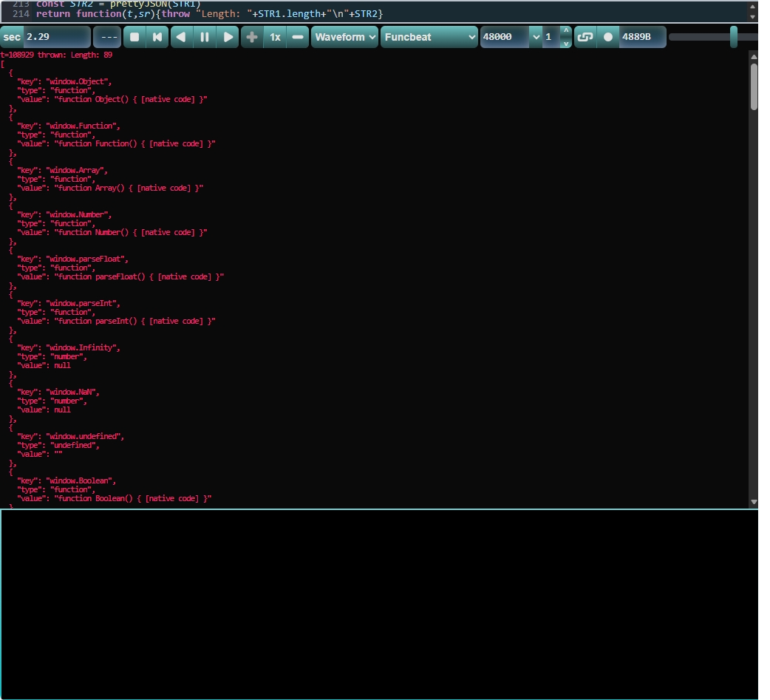Click the 1x scale reset button
The width and height of the screenshot is (770, 700).
click(275, 37)
